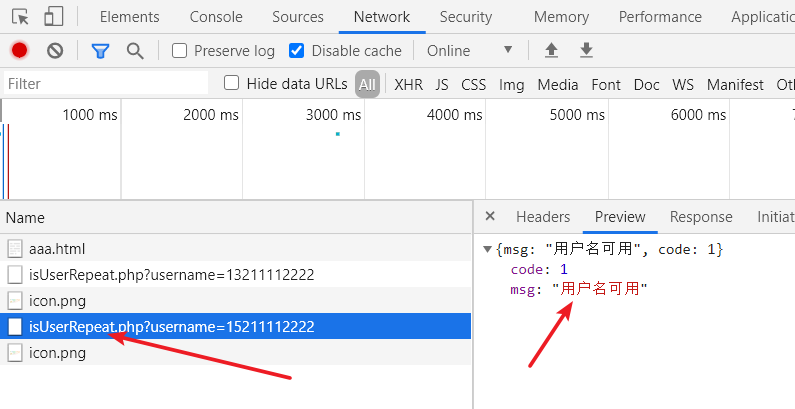Stop recording network log
The image size is (795, 409).
tap(19, 50)
